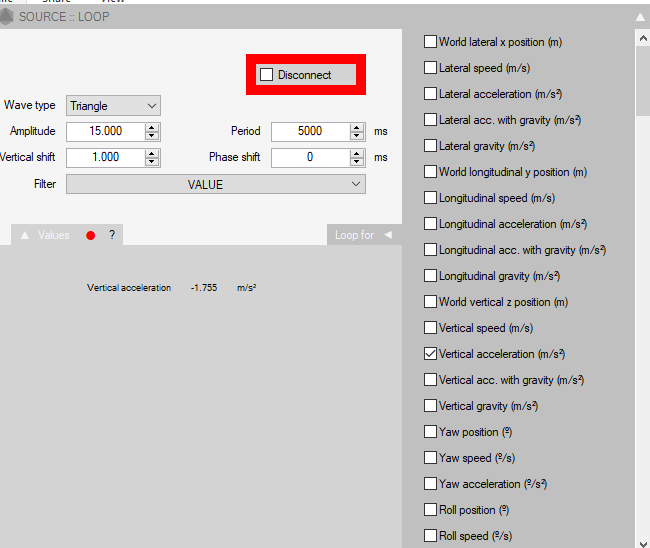The width and height of the screenshot is (650, 548).
Task: Enable Longitudinal gravity (m/s²) checkbox
Action: 430,276
